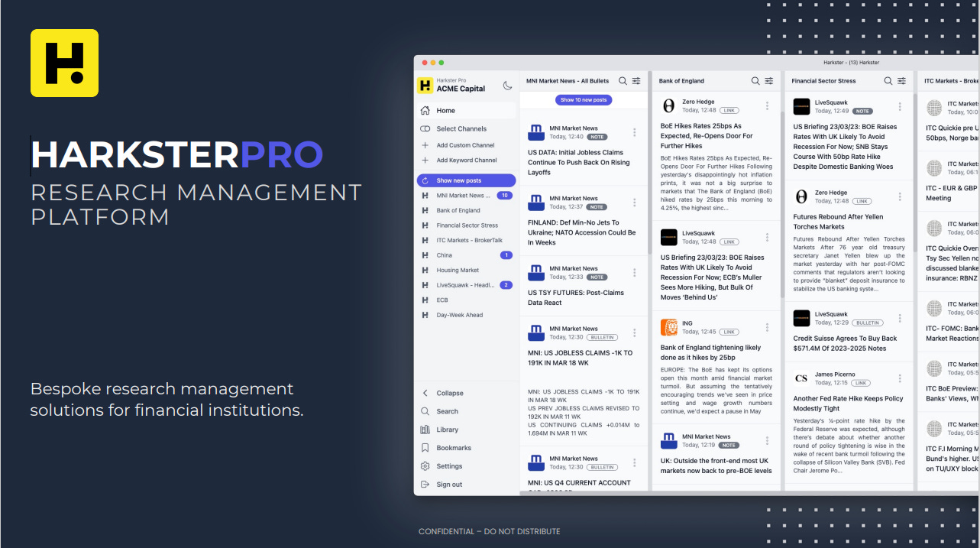Click NOTE tag on Initial Jobless Claims post
This screenshot has width=980, height=548.
597,137
